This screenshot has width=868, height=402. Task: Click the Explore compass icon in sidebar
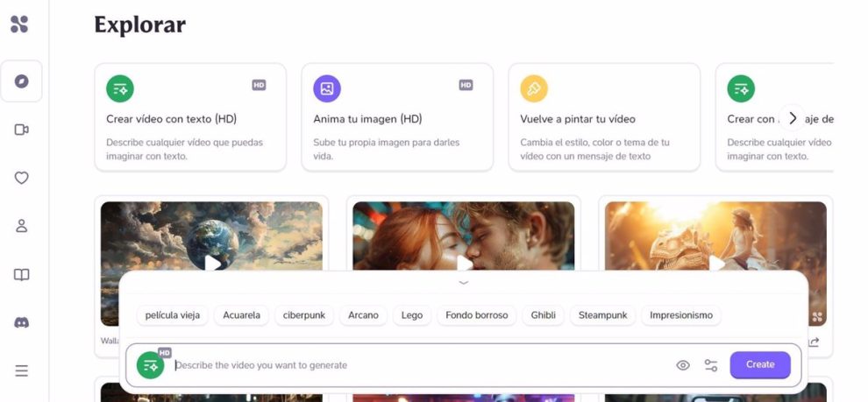point(22,81)
